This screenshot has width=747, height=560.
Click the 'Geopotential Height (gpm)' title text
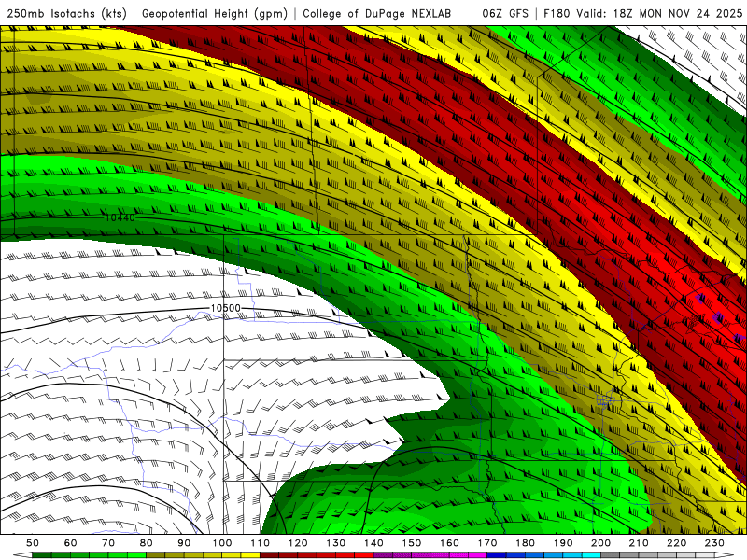click(x=215, y=13)
